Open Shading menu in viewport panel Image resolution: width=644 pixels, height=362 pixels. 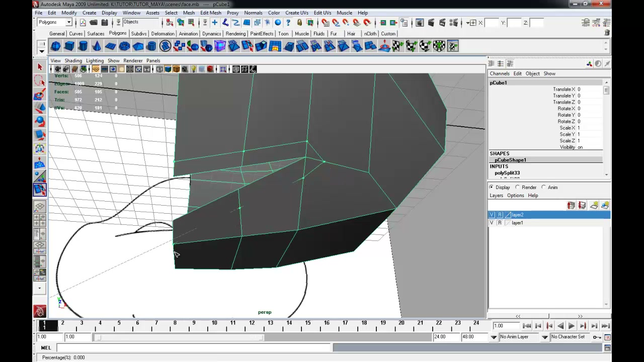coord(73,60)
